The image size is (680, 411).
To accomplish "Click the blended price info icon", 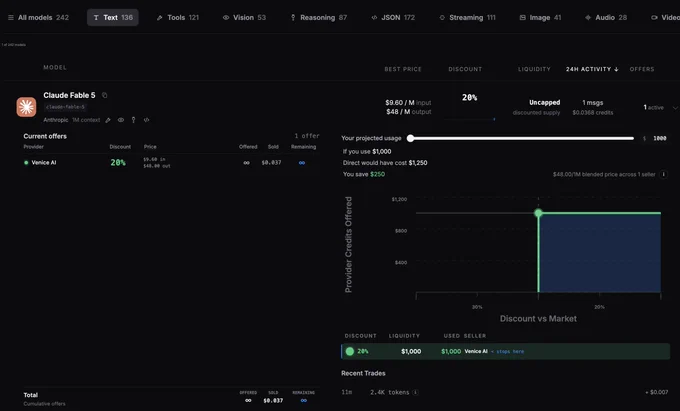I will click(x=664, y=174).
